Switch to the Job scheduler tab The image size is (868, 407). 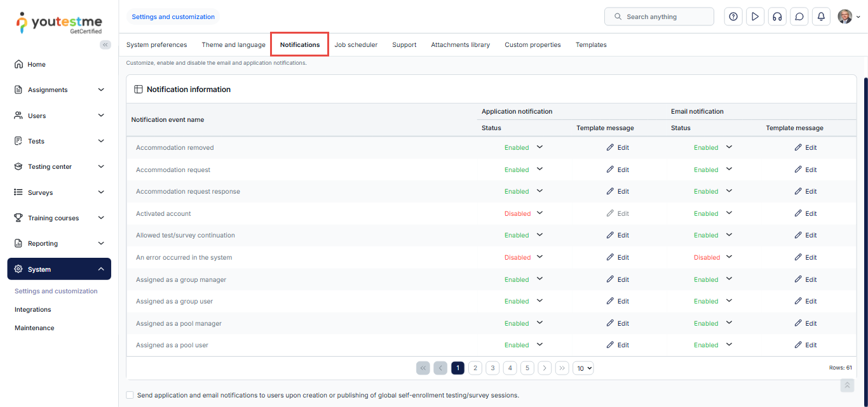click(x=356, y=44)
